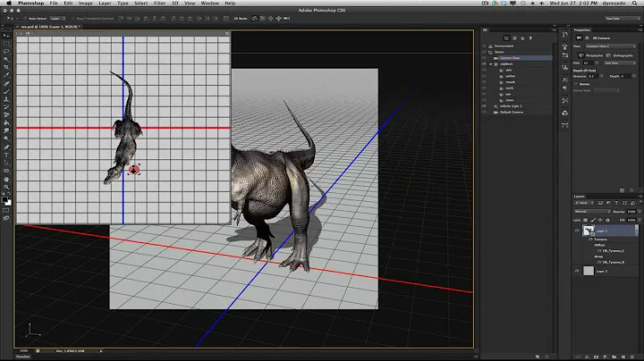
Task: Select the Rectangular Marquee tool
Action: (x=6, y=44)
